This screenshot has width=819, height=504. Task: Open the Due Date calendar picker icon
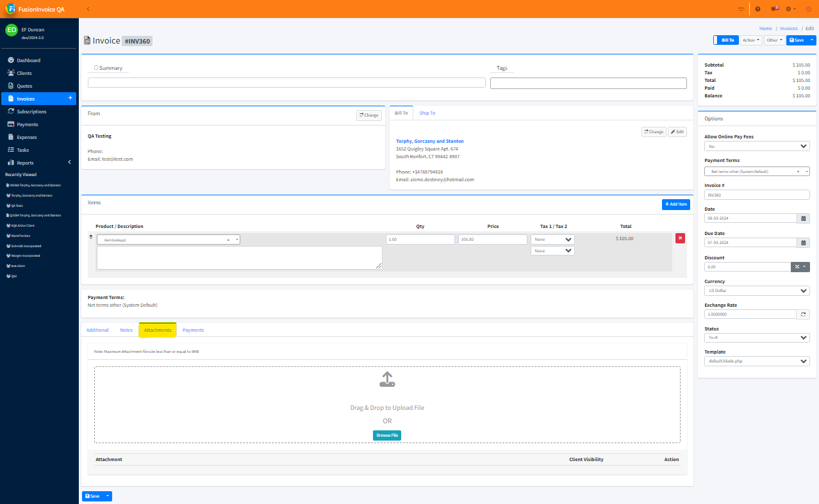click(x=803, y=243)
